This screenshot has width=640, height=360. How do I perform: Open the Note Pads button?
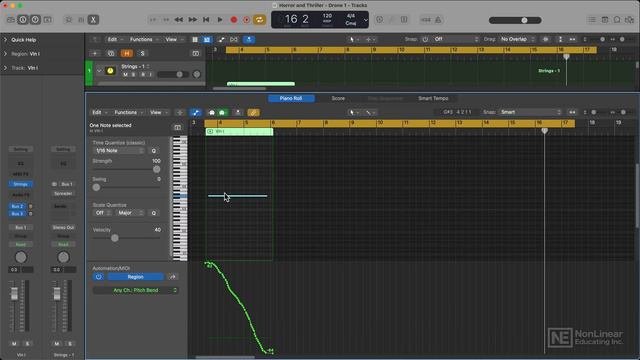605,20
